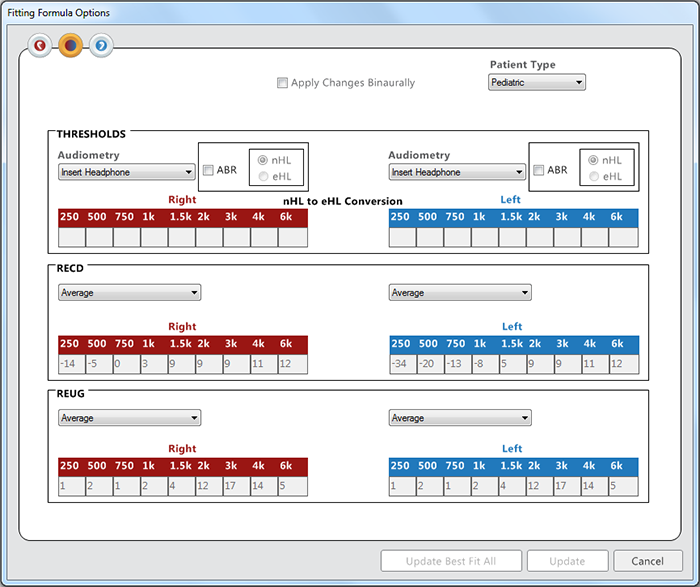Screen dimensions: 700x587
Task: Select right ear eHL radio button
Action: (x=263, y=176)
